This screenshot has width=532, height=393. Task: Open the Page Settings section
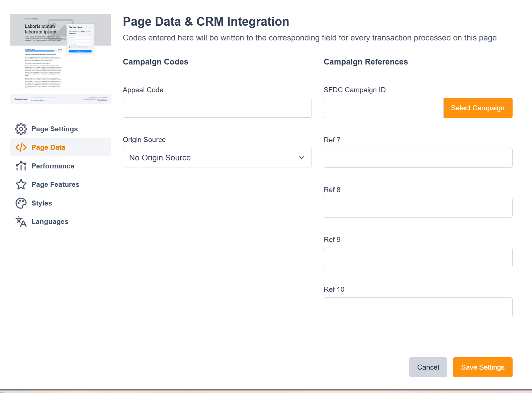(61, 129)
